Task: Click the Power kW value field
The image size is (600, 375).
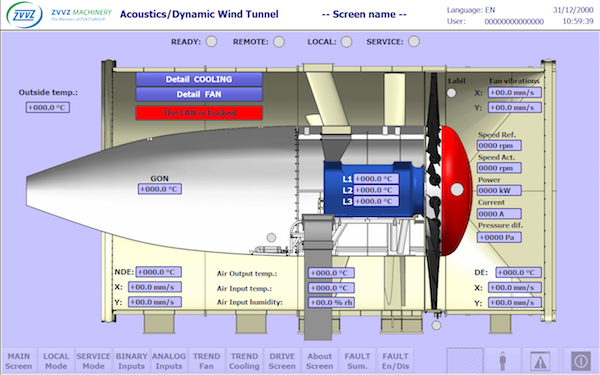Action: [x=499, y=191]
